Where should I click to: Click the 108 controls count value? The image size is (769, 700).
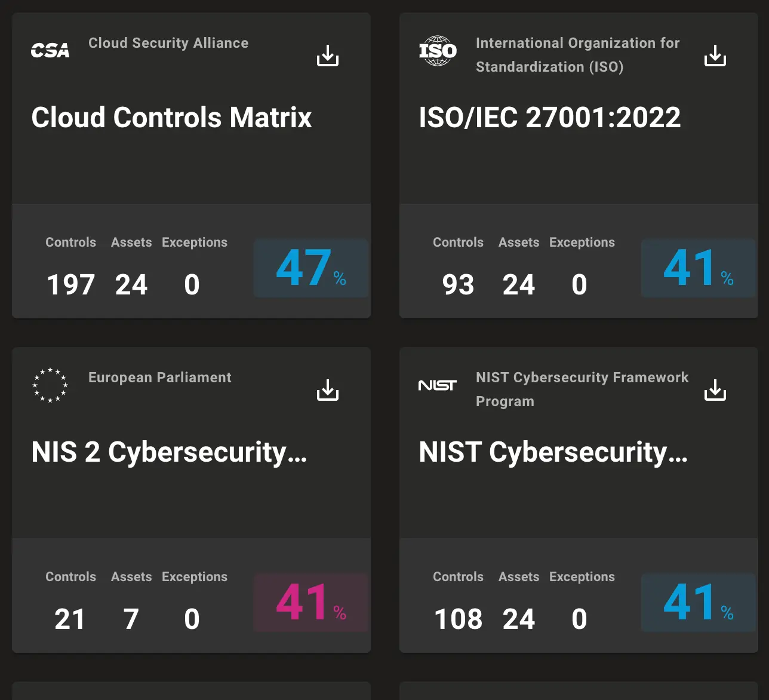[459, 619]
